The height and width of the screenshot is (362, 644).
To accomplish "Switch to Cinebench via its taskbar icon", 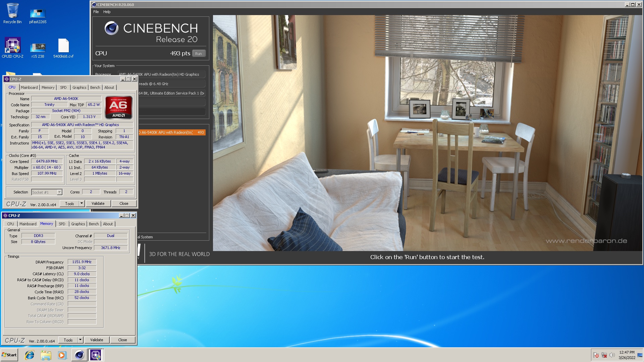I will (x=79, y=355).
